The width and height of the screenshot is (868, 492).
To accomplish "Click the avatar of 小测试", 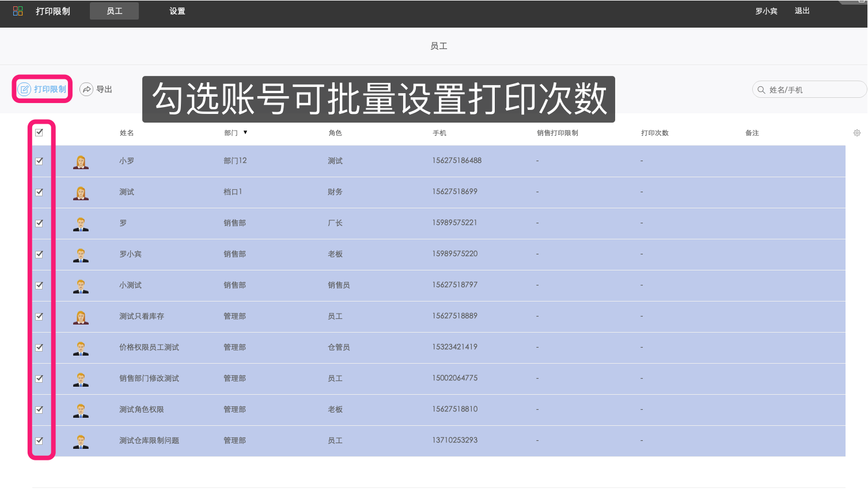I will click(x=81, y=286).
